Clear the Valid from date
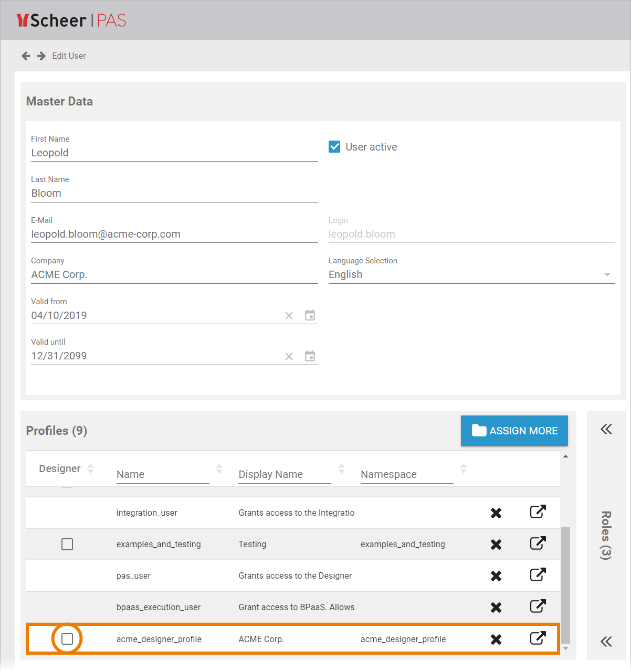Viewport: 631px width, 672px height. (289, 315)
